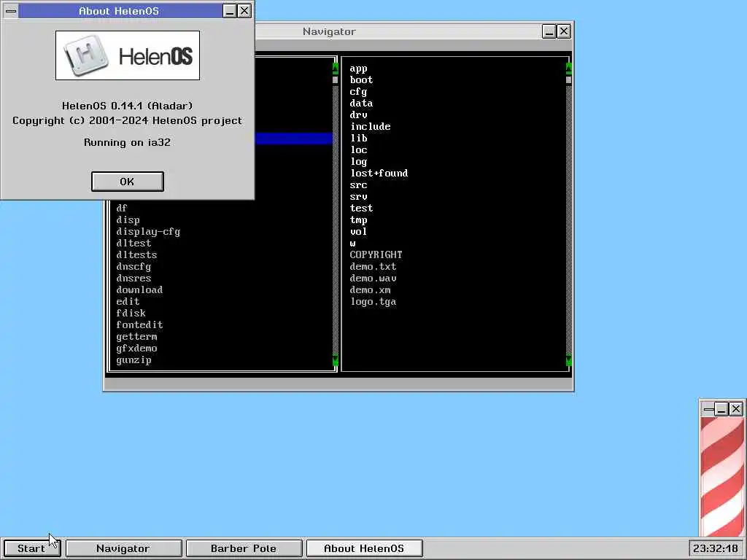Activate Barber Pole from the taskbar
Image resolution: width=747 pixels, height=560 pixels.
point(244,548)
